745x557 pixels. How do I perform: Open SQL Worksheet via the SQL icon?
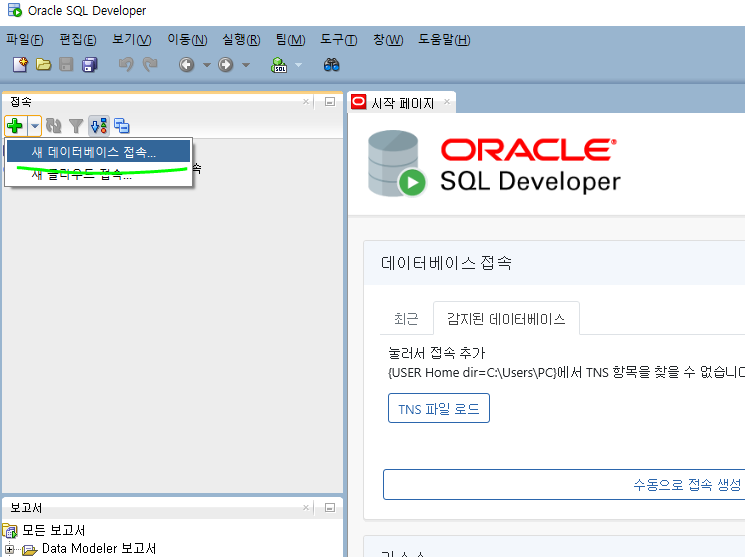[x=279, y=65]
